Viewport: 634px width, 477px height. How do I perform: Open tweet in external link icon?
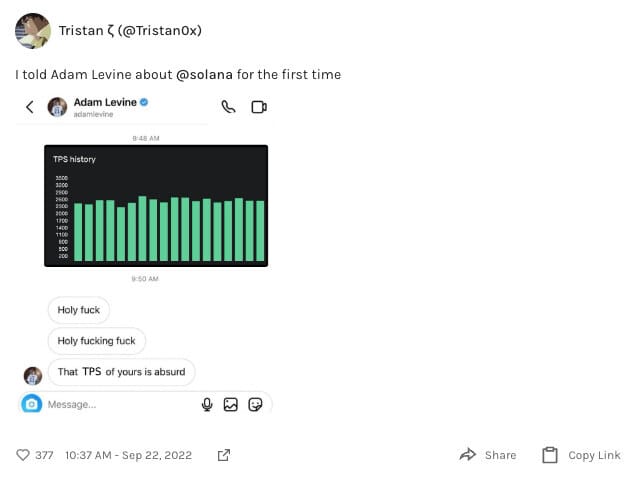pos(224,455)
